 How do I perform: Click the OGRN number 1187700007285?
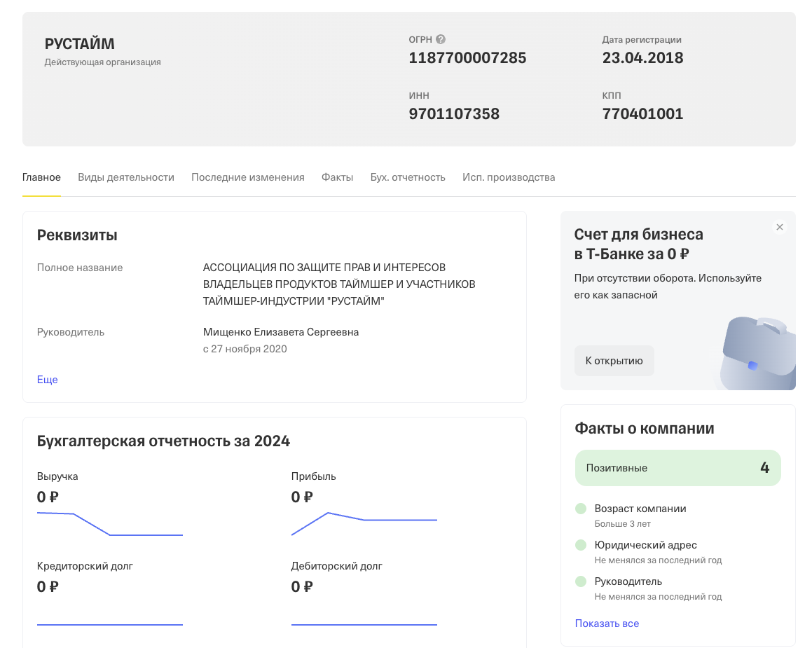pyautogui.click(x=467, y=58)
